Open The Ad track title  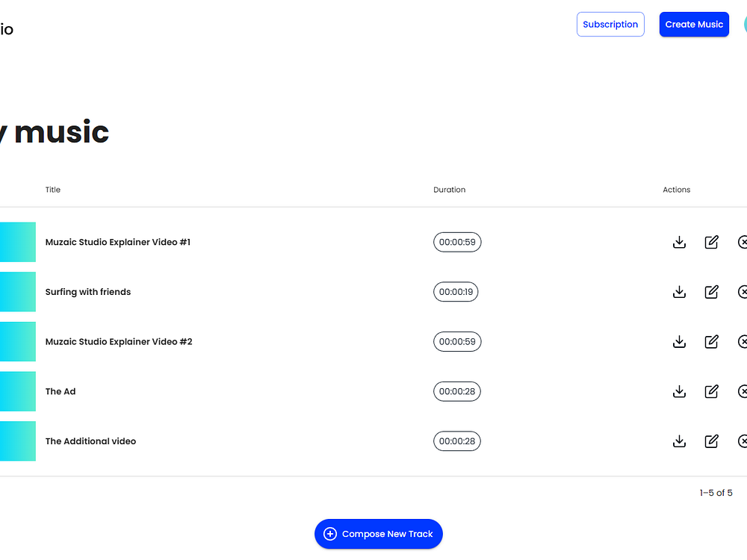tap(61, 391)
